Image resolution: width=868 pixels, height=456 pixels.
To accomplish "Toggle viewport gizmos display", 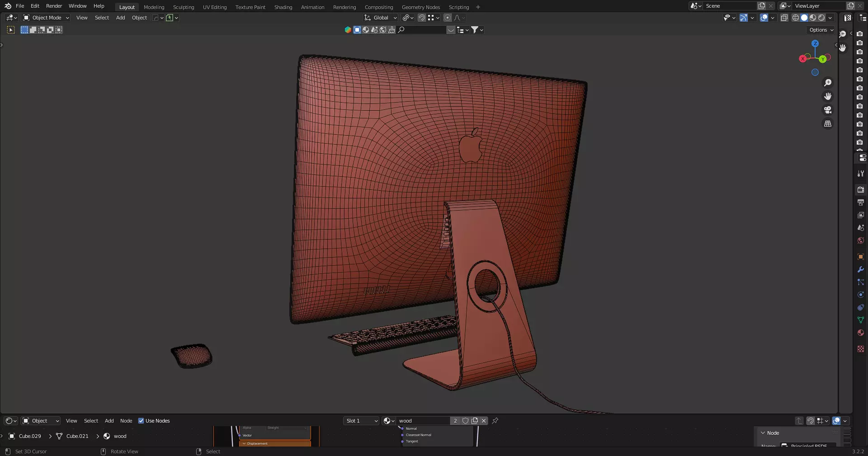I will pos(744,18).
